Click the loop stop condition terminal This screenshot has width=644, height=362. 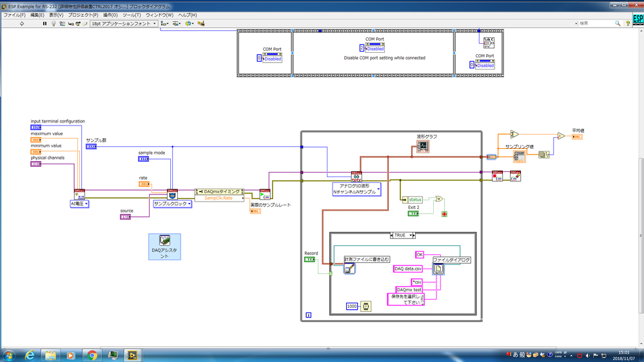444,214
